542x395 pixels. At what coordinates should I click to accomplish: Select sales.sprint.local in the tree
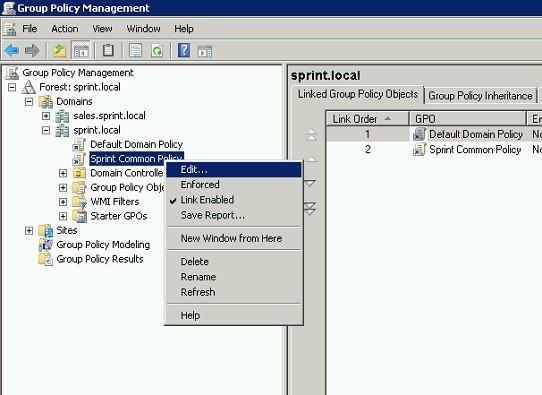click(x=109, y=116)
